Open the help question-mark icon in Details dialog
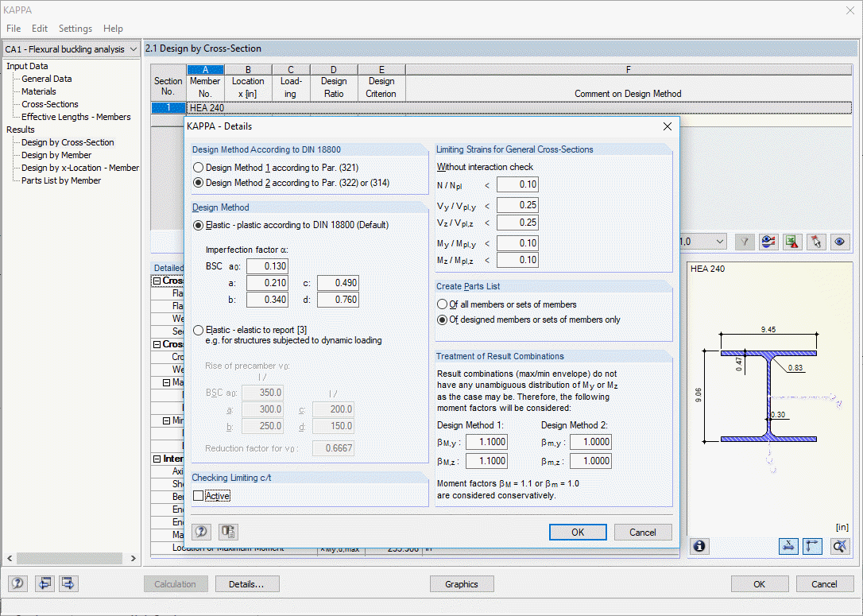The height and width of the screenshot is (616, 863). 200,531
